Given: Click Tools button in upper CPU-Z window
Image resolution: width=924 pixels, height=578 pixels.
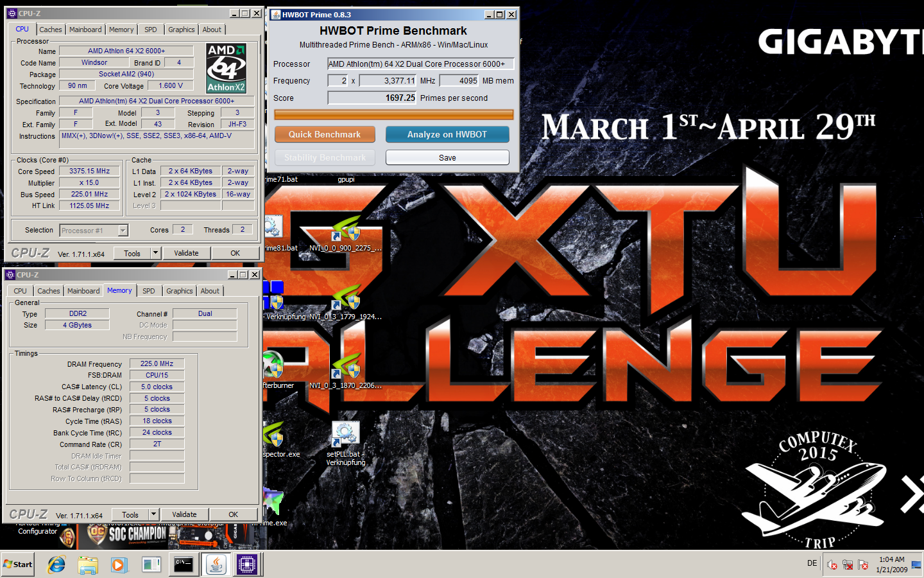Looking at the screenshot, I should pyautogui.click(x=132, y=253).
